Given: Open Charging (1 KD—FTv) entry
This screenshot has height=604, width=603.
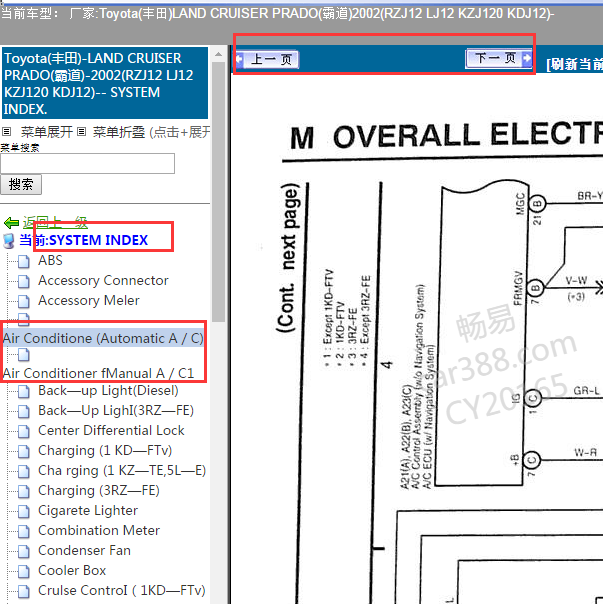Looking at the screenshot, I should (105, 451).
